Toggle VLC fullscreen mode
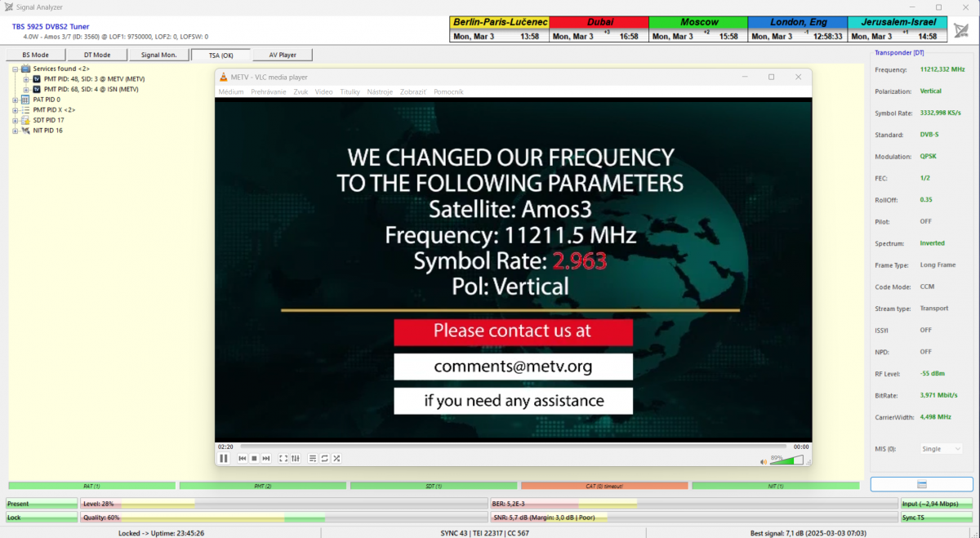Viewport: 980px width, 538px height. click(x=283, y=458)
